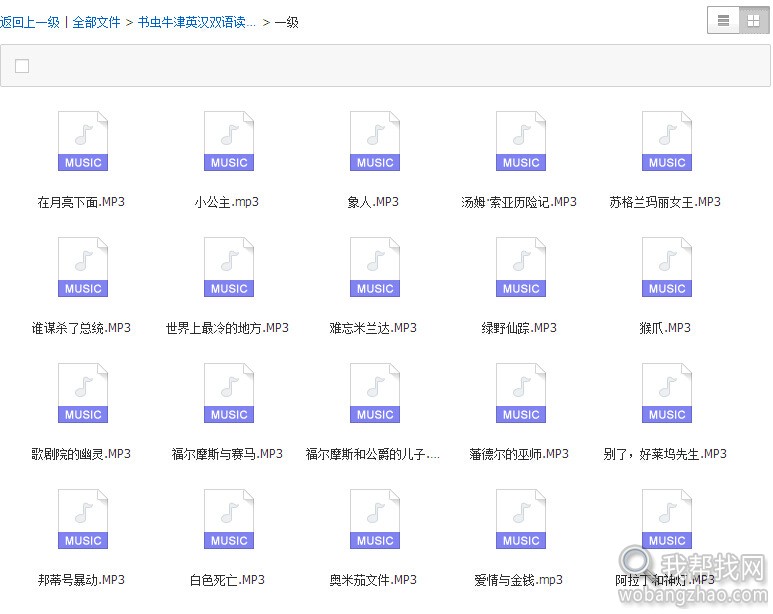Select music icon for 福尔摩斯和公爵的儿子
This screenshot has height=614, width=773.
(x=375, y=393)
